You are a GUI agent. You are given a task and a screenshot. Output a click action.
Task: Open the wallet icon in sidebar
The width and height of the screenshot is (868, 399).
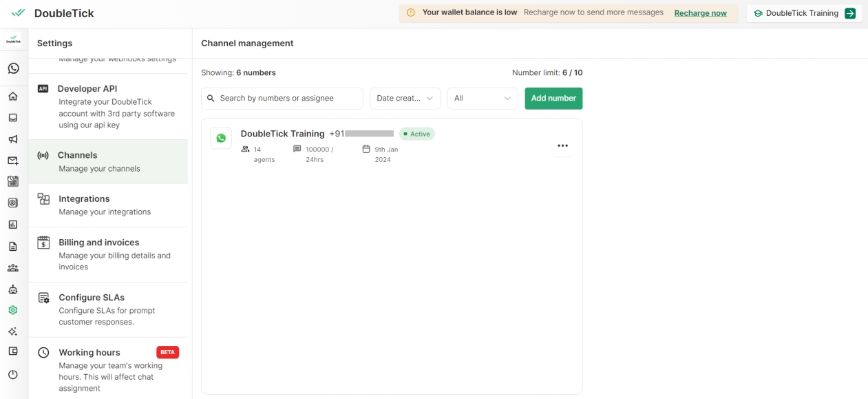pos(13,351)
